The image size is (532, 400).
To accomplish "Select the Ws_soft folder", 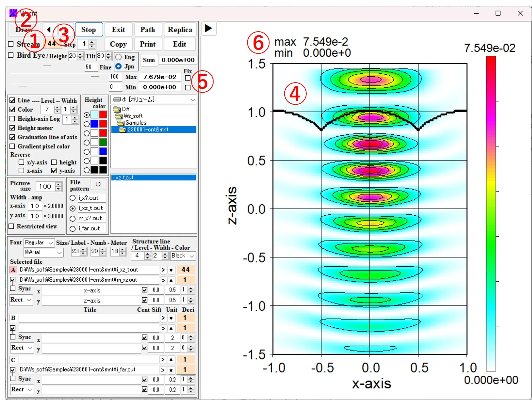I will tap(129, 116).
